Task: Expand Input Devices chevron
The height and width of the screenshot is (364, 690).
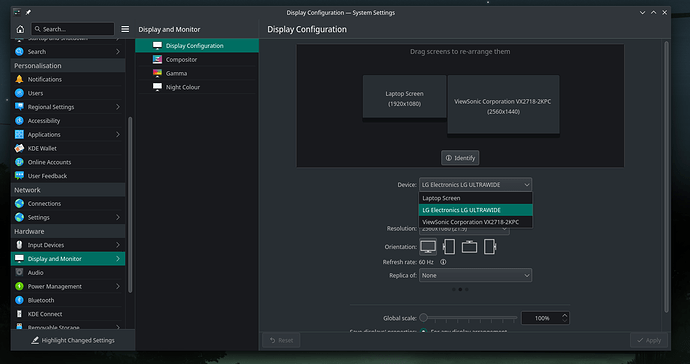Action: pyautogui.click(x=117, y=245)
